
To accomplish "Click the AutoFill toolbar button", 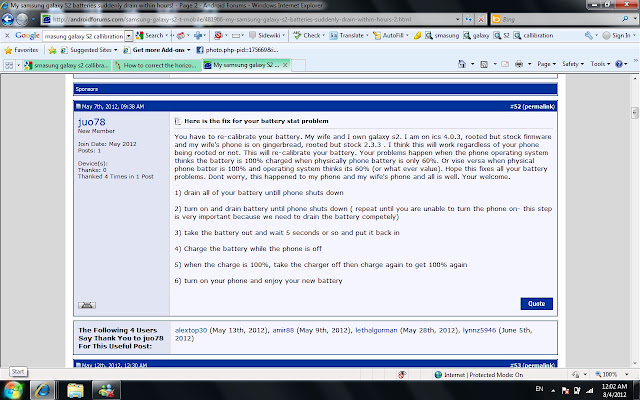I will click(x=389, y=36).
